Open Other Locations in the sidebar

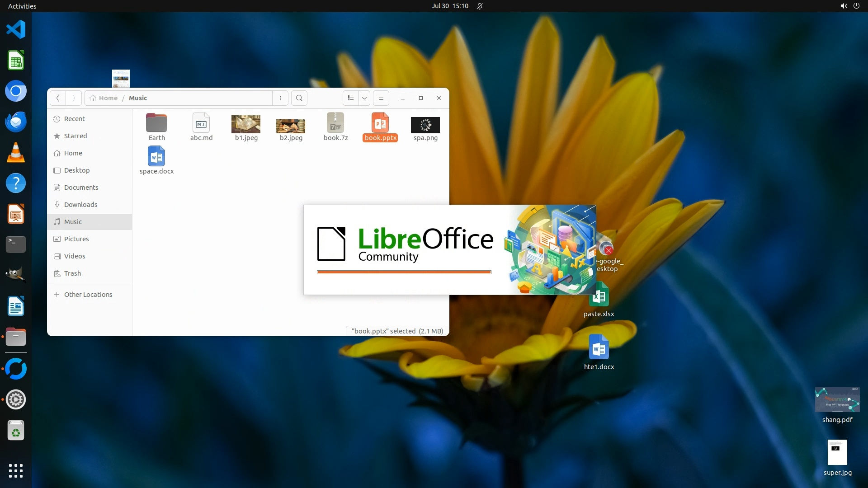(x=88, y=295)
